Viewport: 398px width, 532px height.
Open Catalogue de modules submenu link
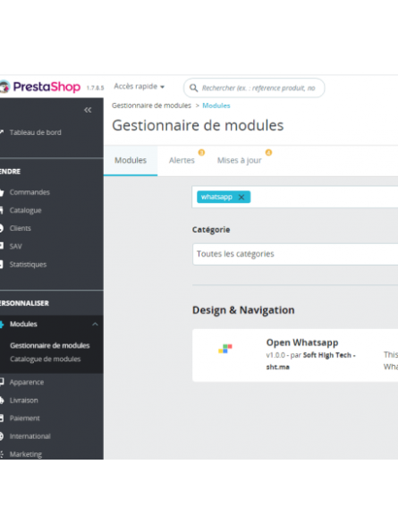coord(45,359)
